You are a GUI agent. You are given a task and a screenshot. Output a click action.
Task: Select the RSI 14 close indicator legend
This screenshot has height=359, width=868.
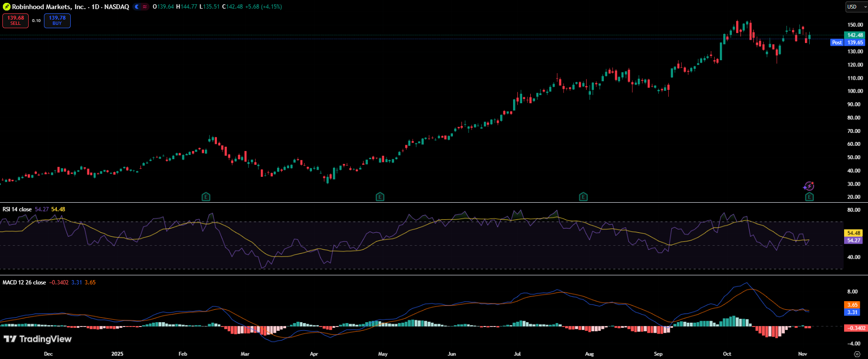[17, 209]
